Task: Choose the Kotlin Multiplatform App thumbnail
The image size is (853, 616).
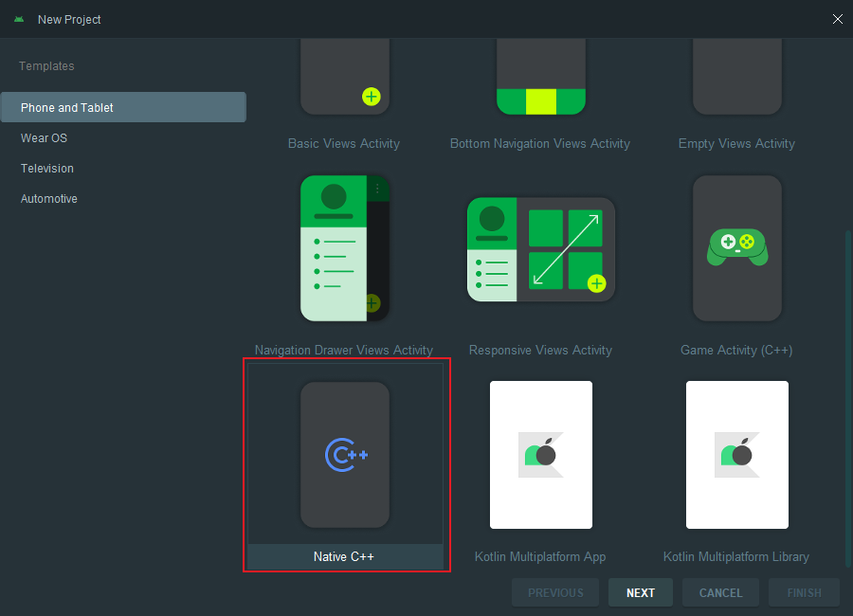Action: (x=541, y=455)
